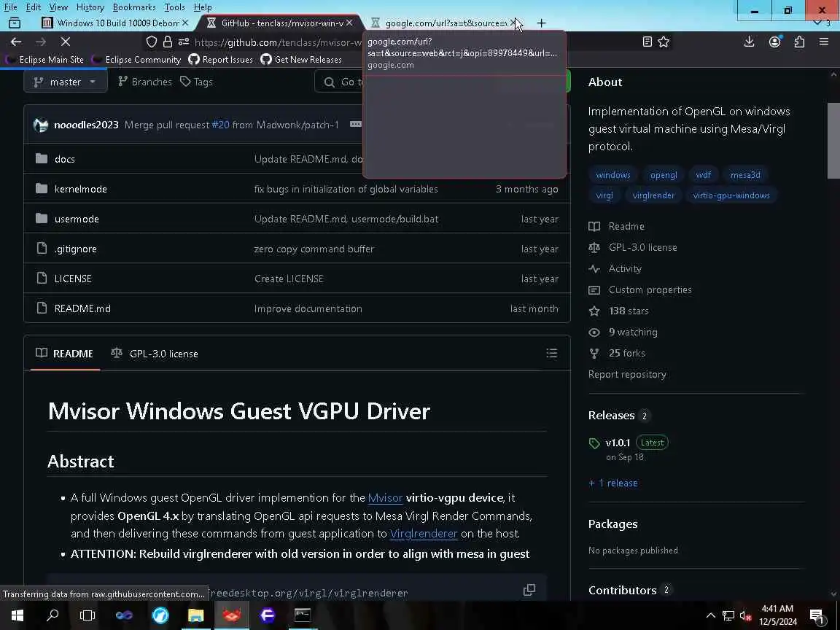Open the usermode folder

(x=77, y=219)
